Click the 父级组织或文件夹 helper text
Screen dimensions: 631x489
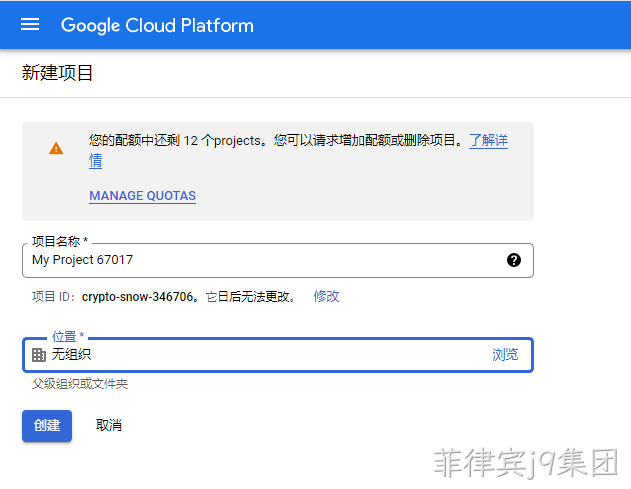point(80,384)
